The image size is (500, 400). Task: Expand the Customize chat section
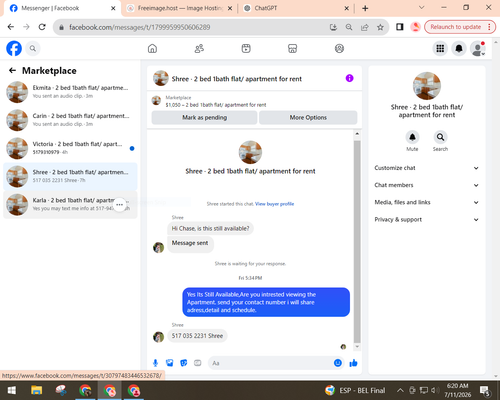(x=427, y=168)
